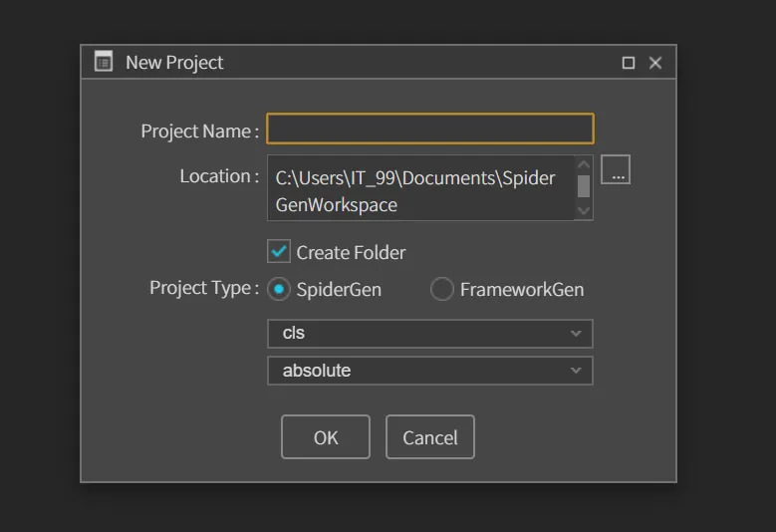Click the Location label
The image size is (776, 532).
(219, 176)
